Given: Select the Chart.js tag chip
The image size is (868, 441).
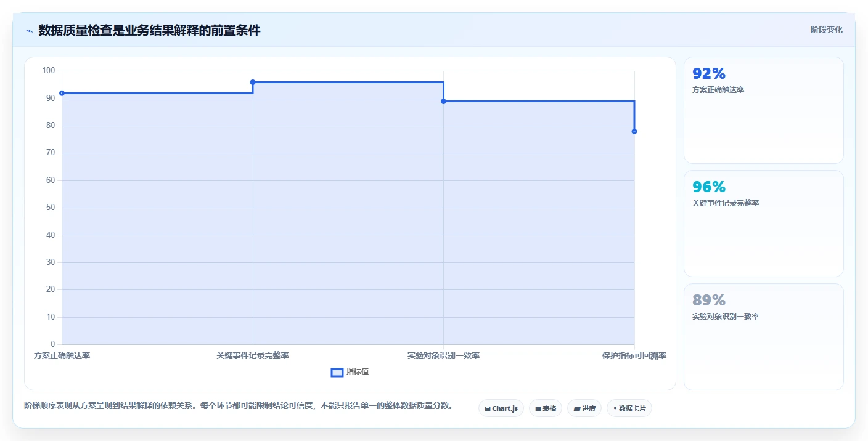Looking at the screenshot, I should point(501,408).
